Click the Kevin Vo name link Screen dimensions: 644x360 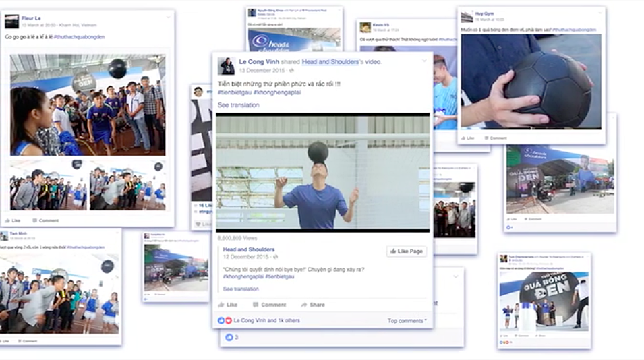[381, 25]
